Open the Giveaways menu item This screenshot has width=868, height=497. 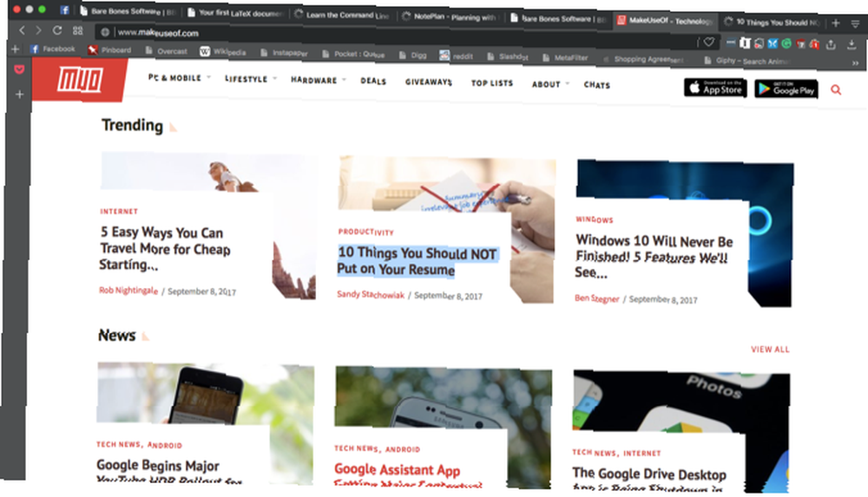429,82
